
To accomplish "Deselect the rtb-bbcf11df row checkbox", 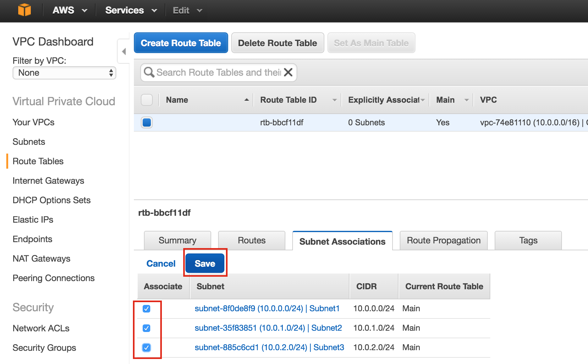I will coord(147,122).
